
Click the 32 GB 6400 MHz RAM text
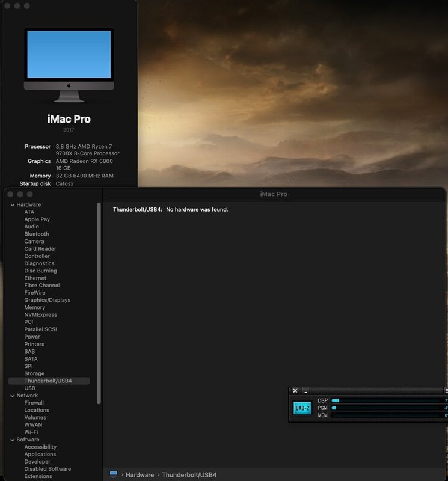click(84, 176)
